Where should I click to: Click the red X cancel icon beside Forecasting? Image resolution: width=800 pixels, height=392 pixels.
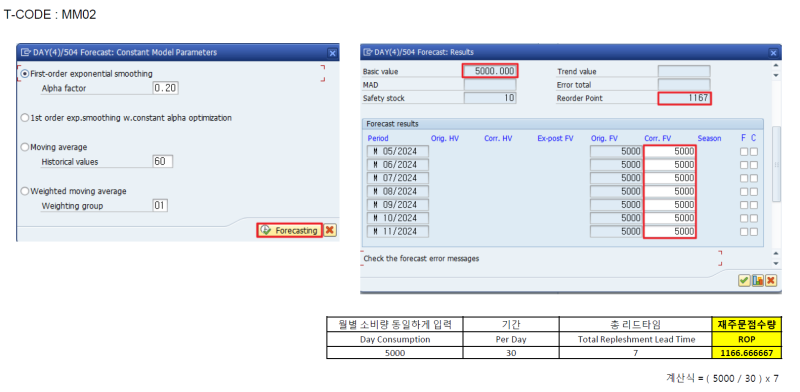[x=330, y=230]
